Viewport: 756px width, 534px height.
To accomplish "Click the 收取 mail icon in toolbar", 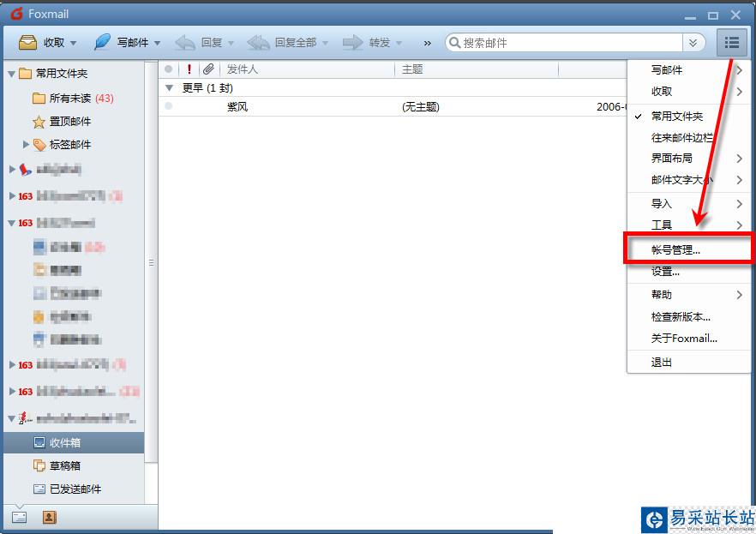I will click(x=27, y=42).
